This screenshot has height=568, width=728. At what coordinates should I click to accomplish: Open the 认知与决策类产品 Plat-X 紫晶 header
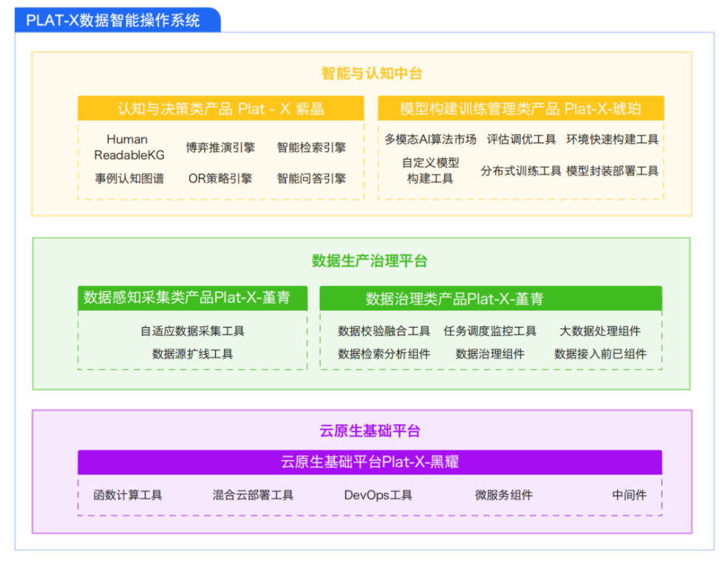point(220,109)
